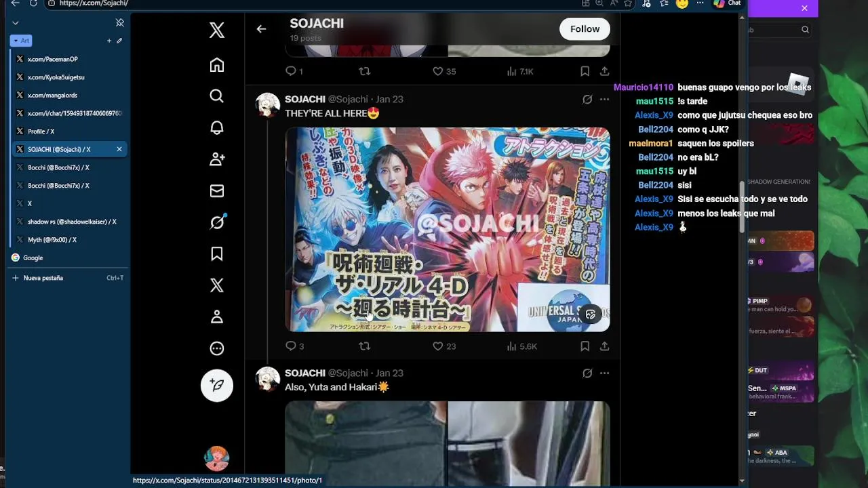Viewport: 868px width, 488px height.
Task: Switch to x.com/Kyoka5uigetsu tab
Action: [x=68, y=77]
